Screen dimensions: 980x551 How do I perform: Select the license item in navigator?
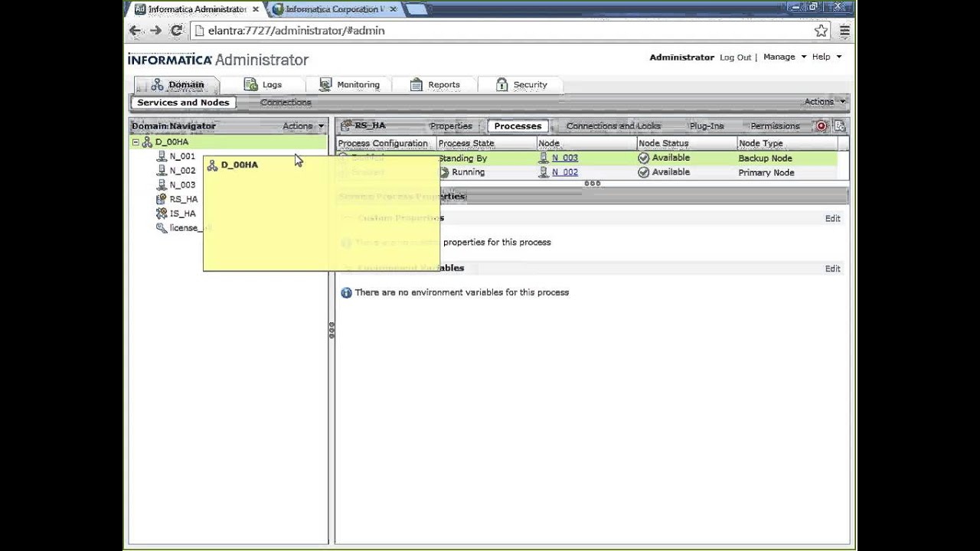(186, 228)
